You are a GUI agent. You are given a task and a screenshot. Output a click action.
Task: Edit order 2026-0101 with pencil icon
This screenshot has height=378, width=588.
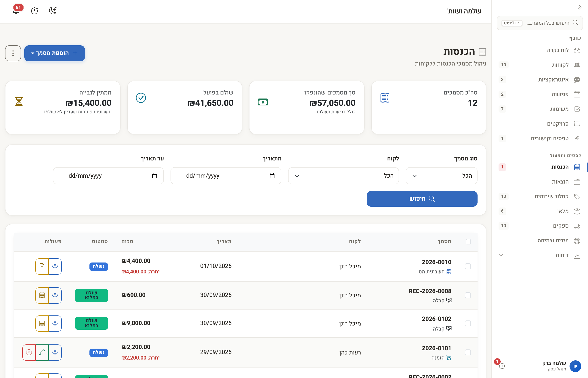coord(42,352)
